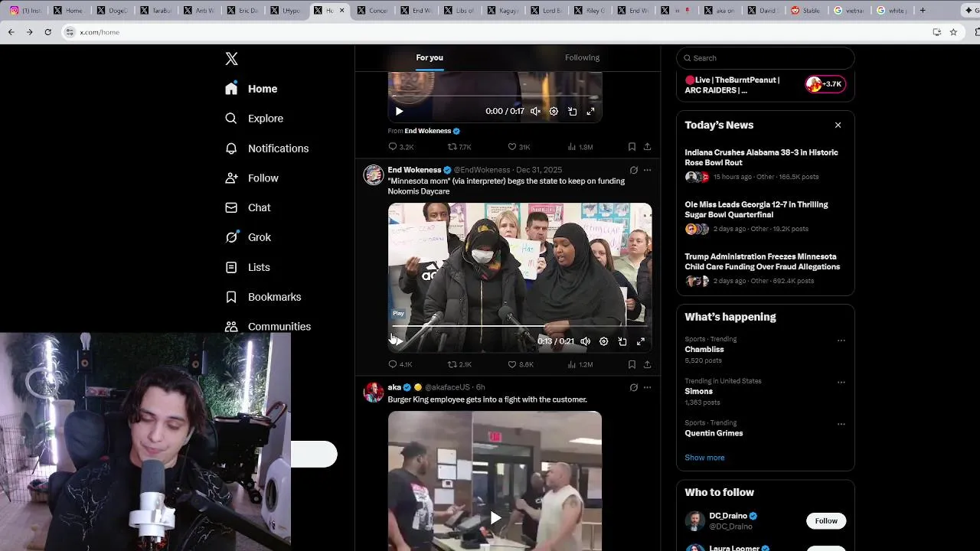Open the Chambliss trending topic
Viewport: 980px width, 551px height.
704,350
